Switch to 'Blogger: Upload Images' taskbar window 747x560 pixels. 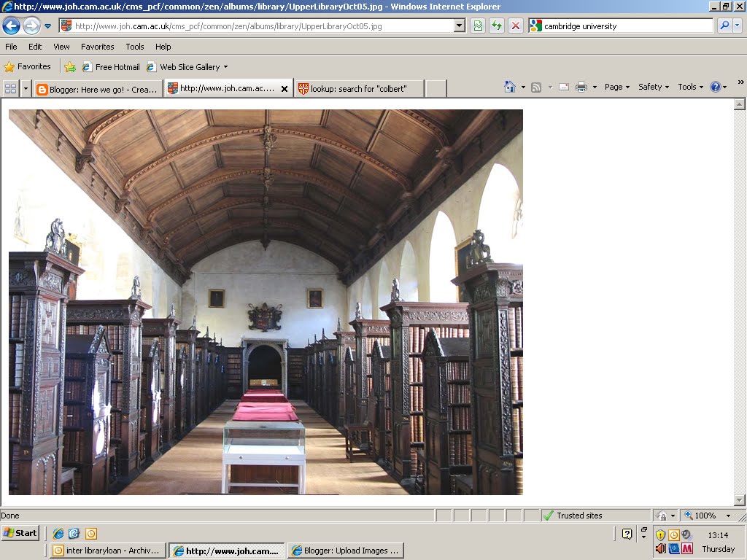click(346, 551)
